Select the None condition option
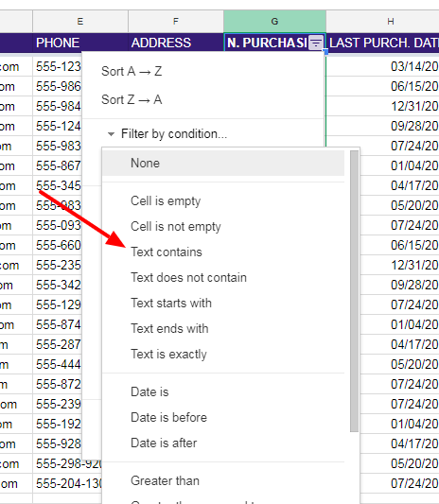Screen dimensions: 439x504 223,163
